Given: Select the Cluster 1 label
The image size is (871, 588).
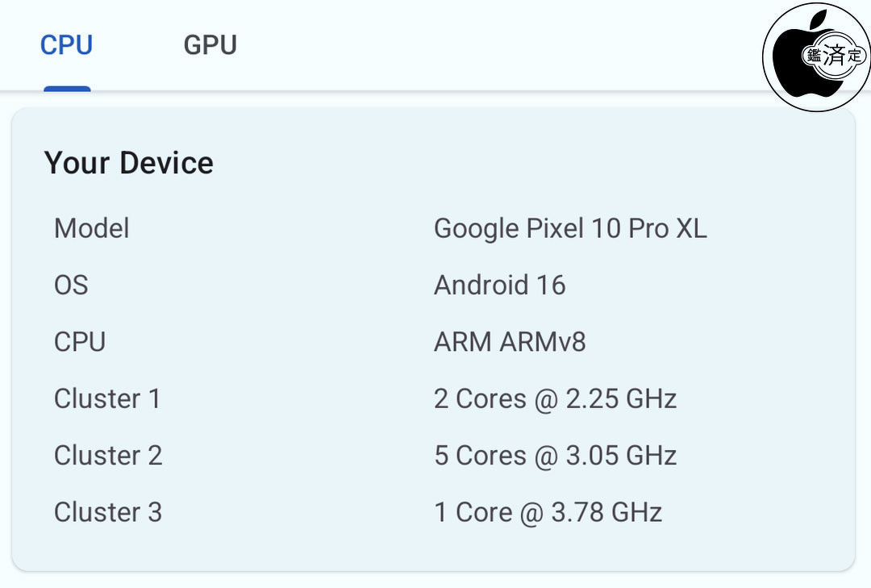Looking at the screenshot, I should pyautogui.click(x=107, y=398).
